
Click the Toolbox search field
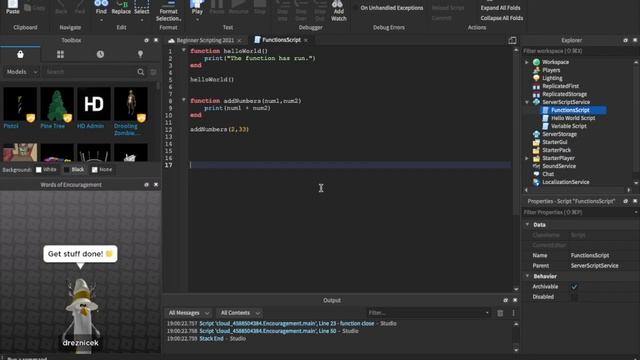click(90, 72)
